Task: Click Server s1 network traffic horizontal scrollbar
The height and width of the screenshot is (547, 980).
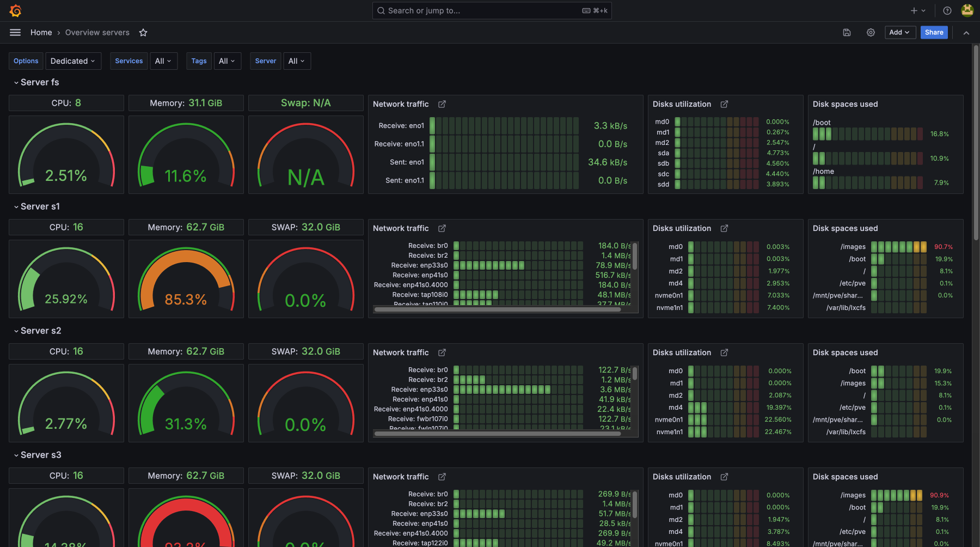Action: pyautogui.click(x=497, y=309)
